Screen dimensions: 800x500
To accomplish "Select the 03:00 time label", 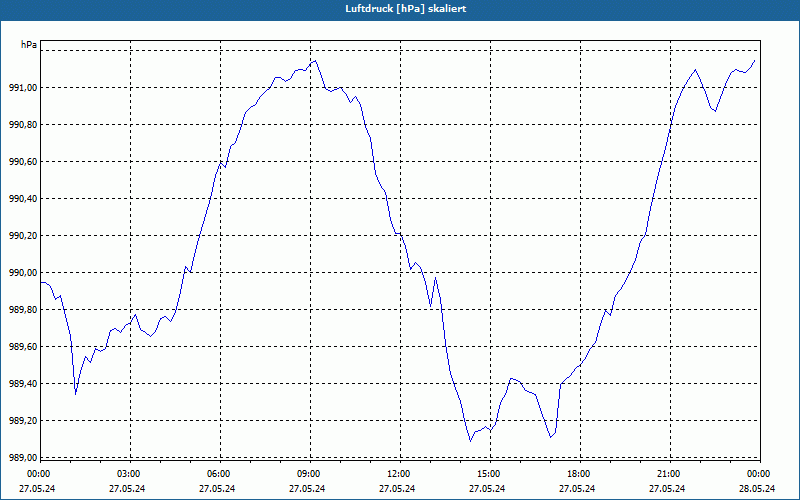I will pos(128,474).
